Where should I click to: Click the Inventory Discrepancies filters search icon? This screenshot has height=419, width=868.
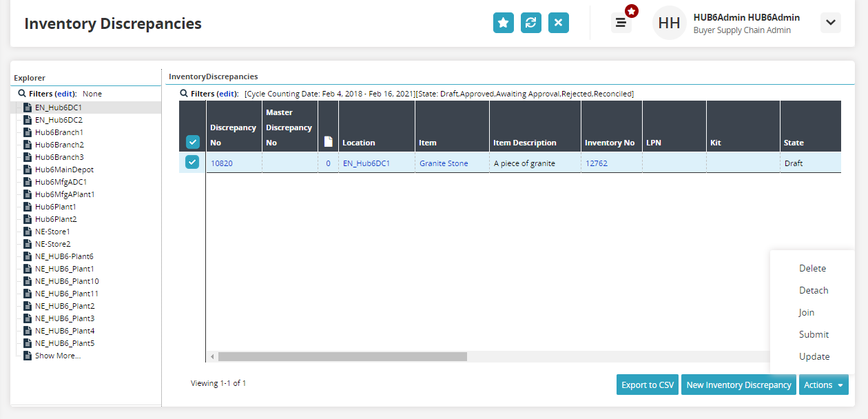184,93
